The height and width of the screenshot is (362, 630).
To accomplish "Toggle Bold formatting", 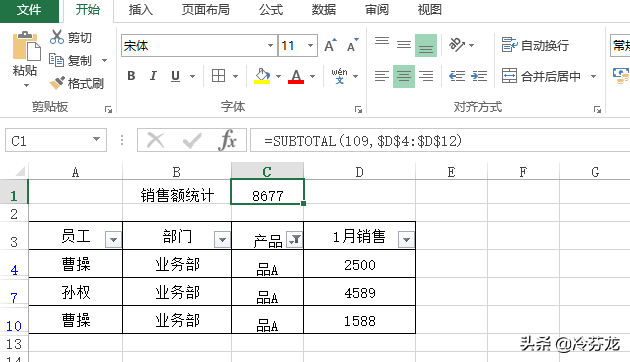I will [131, 76].
